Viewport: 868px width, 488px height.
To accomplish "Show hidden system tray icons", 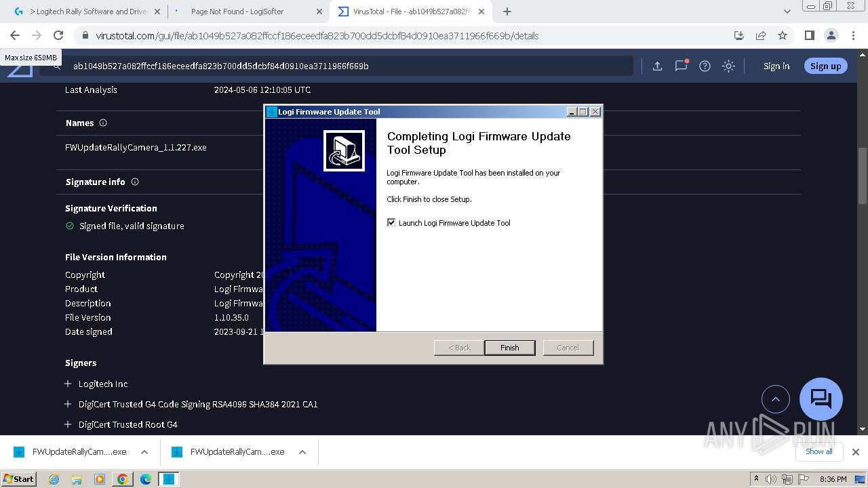I will (756, 479).
